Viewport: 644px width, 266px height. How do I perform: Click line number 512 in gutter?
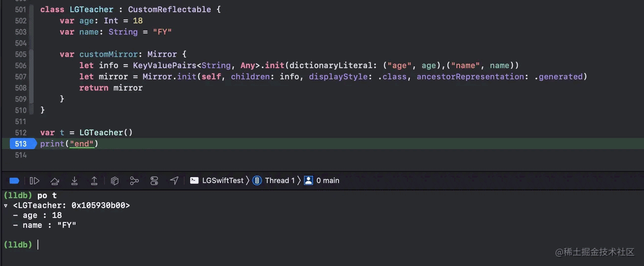(21, 132)
